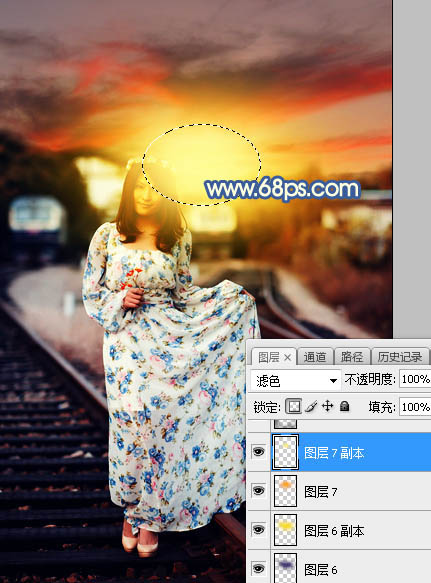The image size is (431, 583).
Task: Select the 图层 7 layer thumbnail
Action: (285, 491)
